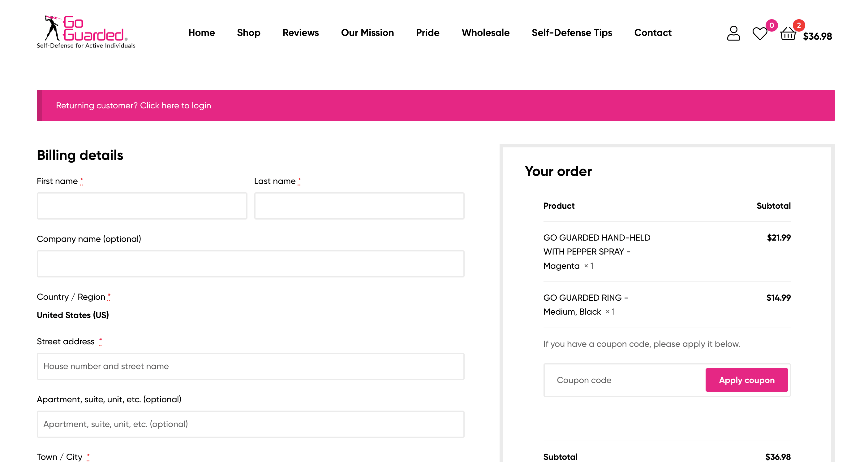This screenshot has width=868, height=462.
Task: Go to the Home page
Action: point(201,33)
